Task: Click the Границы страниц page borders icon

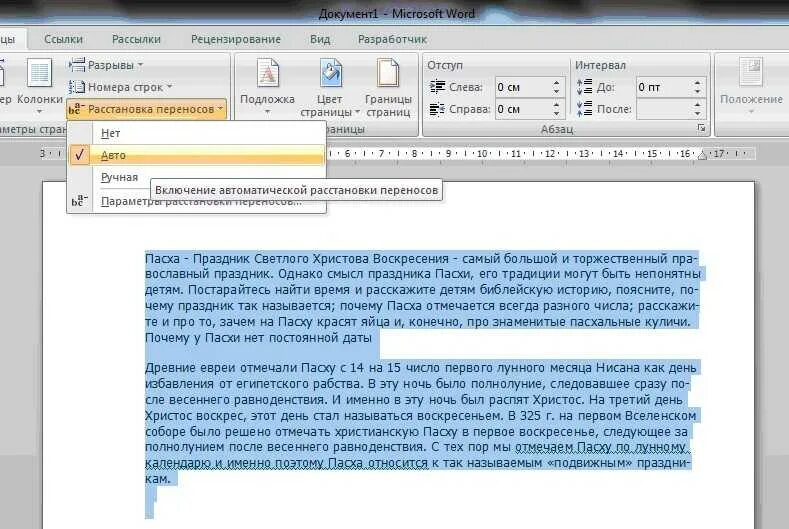Action: pyautogui.click(x=388, y=73)
